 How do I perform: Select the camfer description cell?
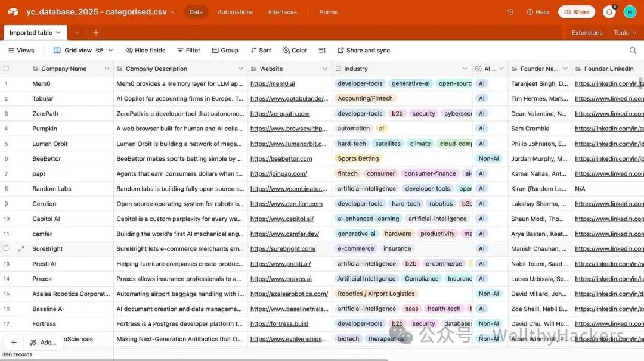pyautogui.click(x=180, y=234)
